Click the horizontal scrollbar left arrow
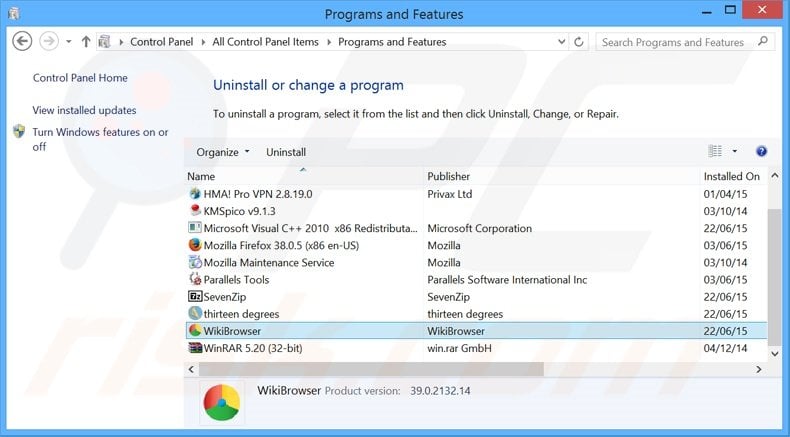790x437 pixels. 191,369
